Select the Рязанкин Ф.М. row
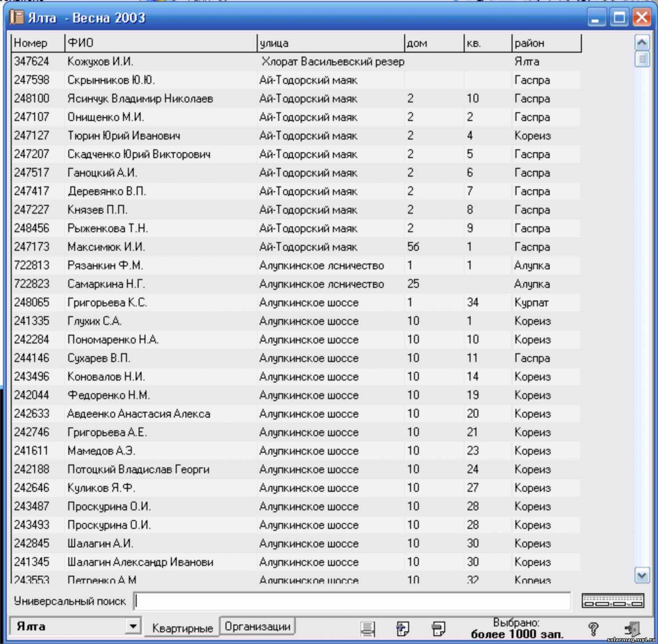 click(x=296, y=265)
